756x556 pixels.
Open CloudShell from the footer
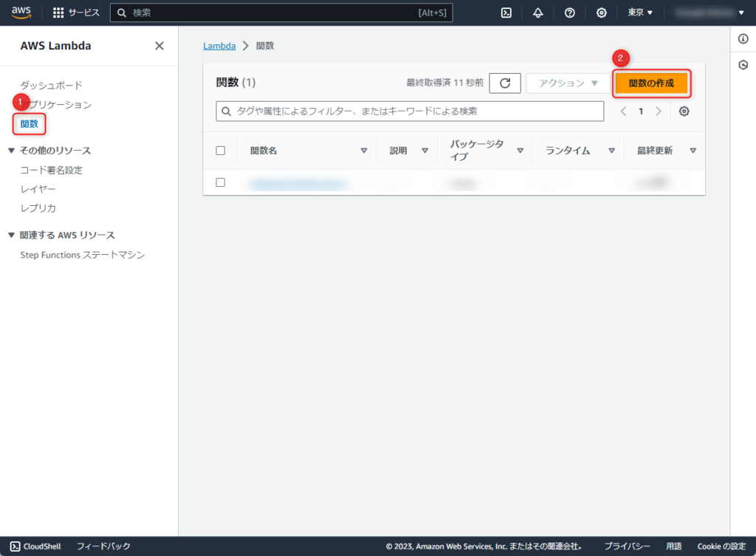35,546
